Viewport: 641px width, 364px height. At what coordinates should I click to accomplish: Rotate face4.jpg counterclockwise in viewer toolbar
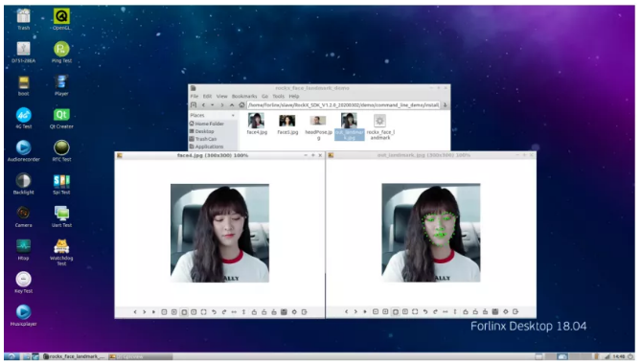(x=214, y=312)
